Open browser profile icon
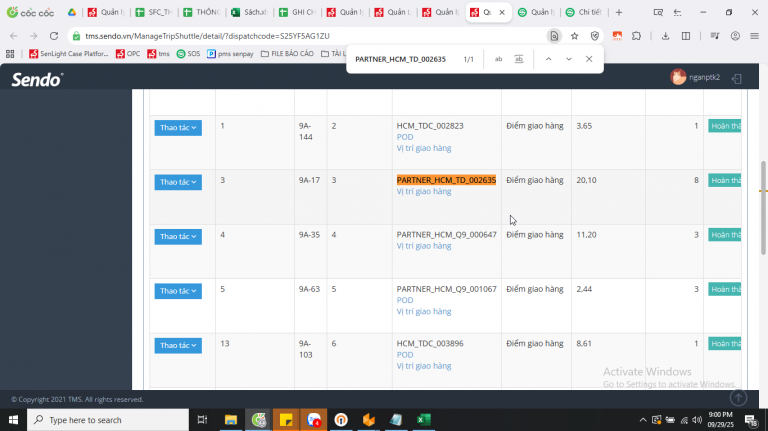Viewport: 768px width, 431px height. point(735,36)
